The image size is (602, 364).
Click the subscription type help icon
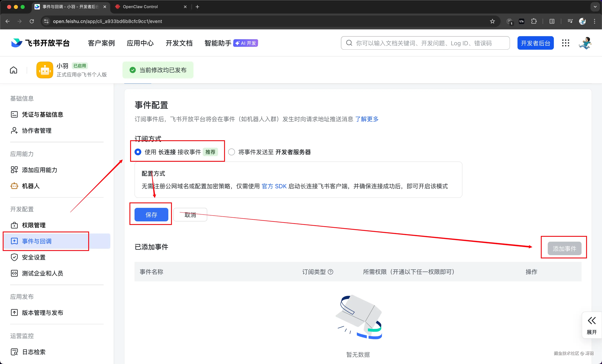331,272
